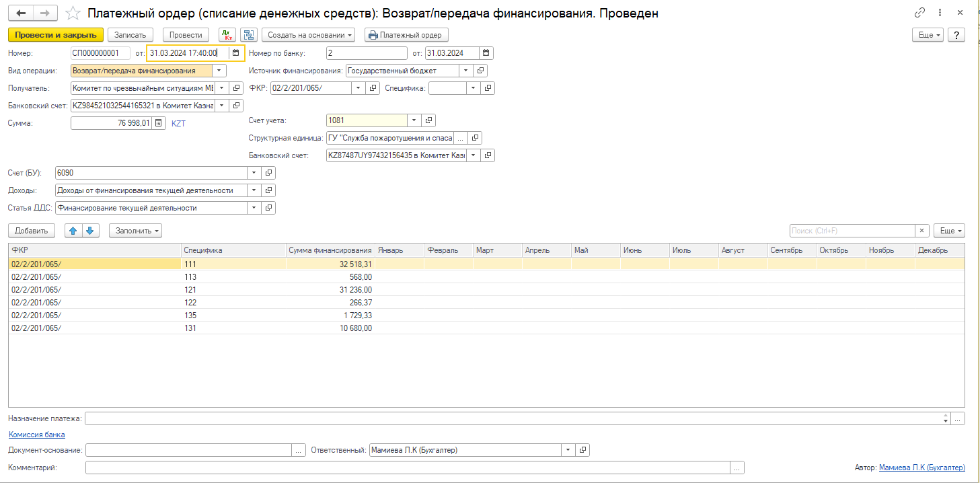Click the Дт/Кт postings icon
This screenshot has height=483, width=980.
click(227, 35)
